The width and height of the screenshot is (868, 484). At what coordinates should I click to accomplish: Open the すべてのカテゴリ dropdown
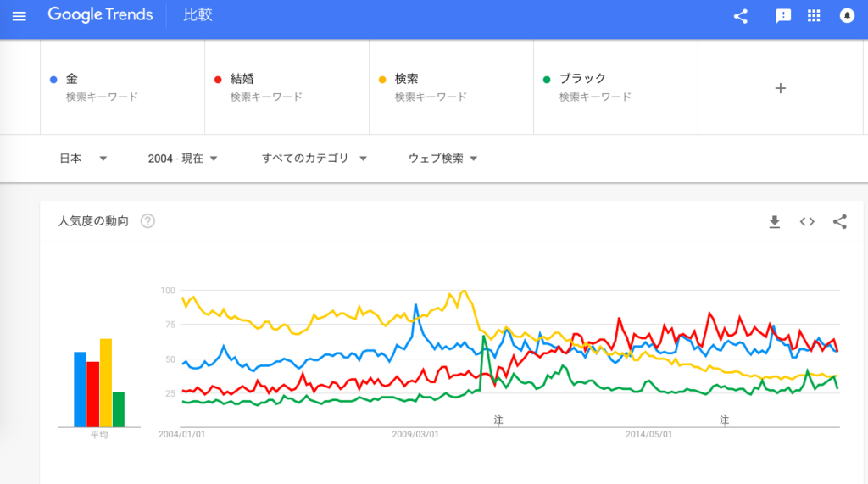[x=314, y=159]
